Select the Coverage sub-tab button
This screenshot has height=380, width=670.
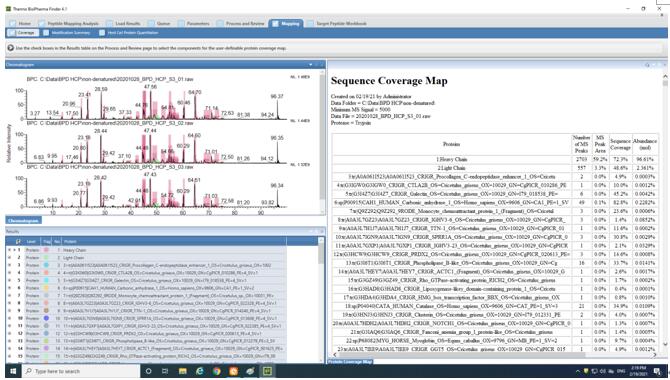tap(23, 33)
